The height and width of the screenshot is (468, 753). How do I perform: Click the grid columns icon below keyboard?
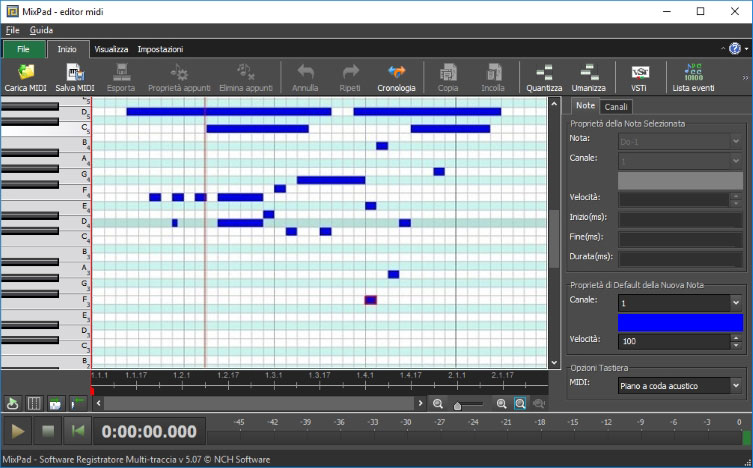[x=34, y=404]
